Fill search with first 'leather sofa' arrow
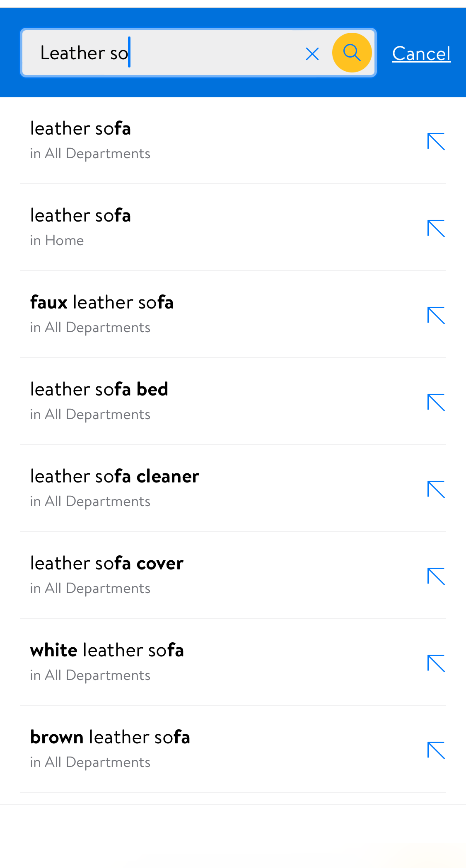 436,142
